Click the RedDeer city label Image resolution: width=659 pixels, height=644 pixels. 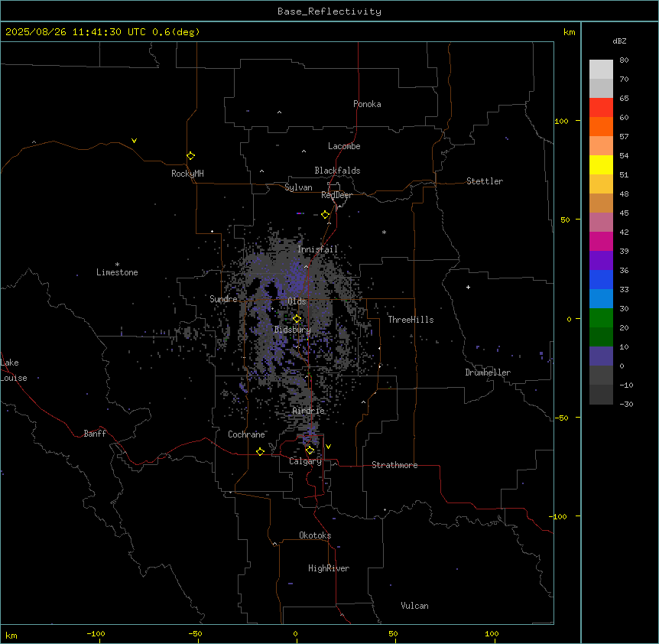coord(336,195)
